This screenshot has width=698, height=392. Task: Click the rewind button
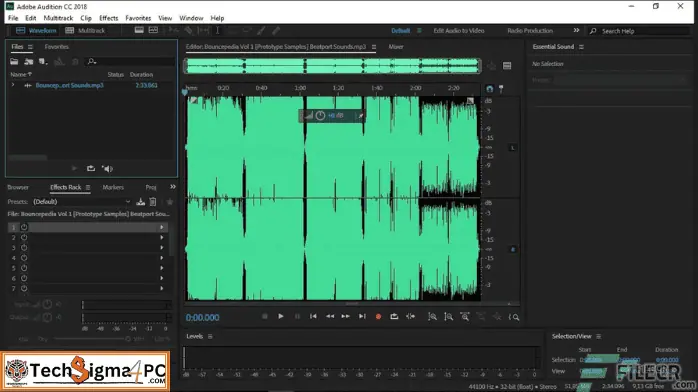tap(330, 316)
